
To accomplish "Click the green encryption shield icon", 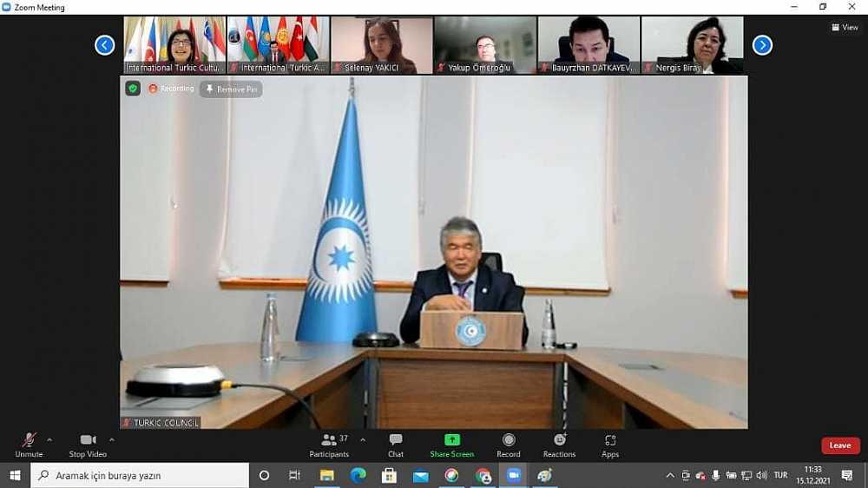I will 133,89.
